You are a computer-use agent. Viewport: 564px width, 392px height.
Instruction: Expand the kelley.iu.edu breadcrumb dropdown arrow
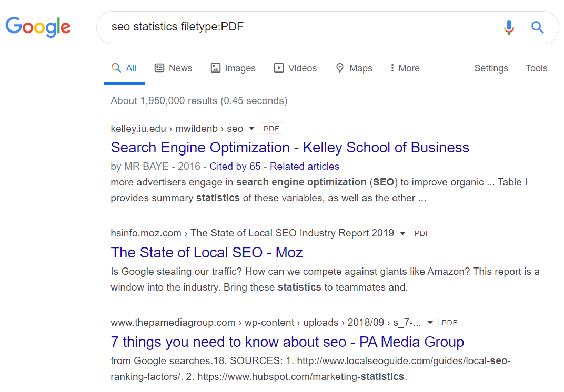(x=251, y=128)
